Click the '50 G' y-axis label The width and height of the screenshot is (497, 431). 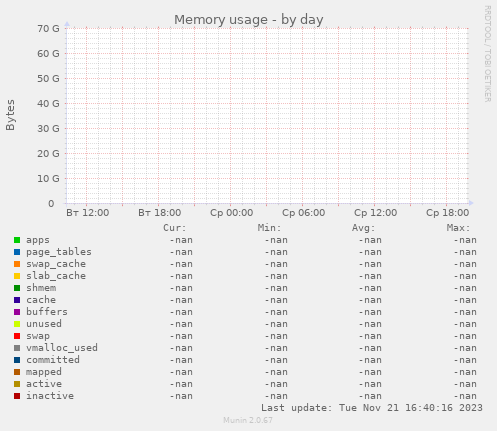pos(48,79)
